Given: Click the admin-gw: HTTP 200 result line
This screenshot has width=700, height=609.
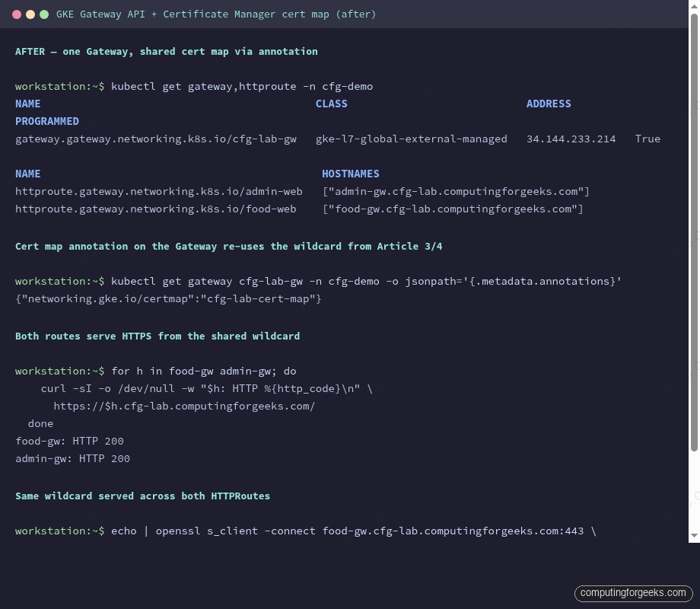Looking at the screenshot, I should point(72,458).
